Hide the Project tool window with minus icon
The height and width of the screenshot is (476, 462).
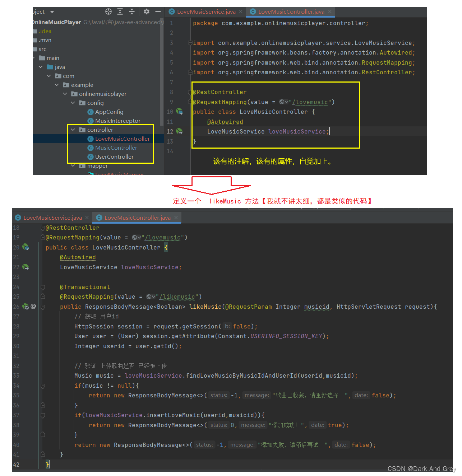click(158, 11)
